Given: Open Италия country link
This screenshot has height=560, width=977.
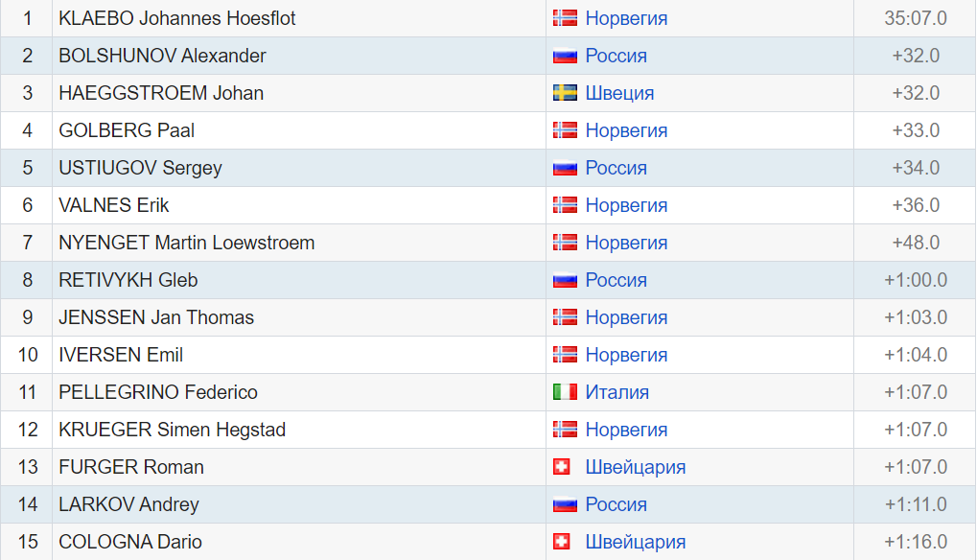Looking at the screenshot, I should click(x=616, y=392).
